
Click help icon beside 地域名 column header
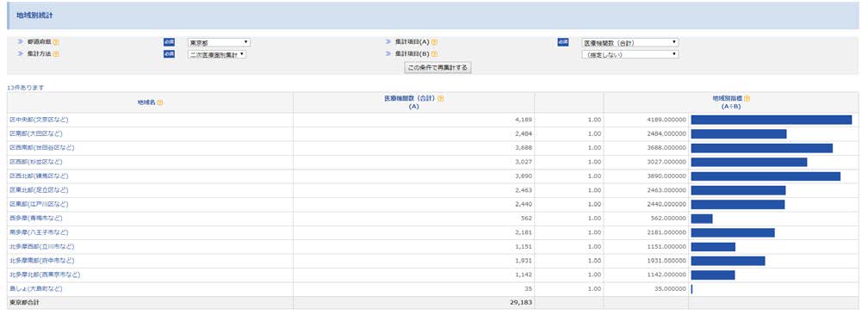tap(160, 102)
